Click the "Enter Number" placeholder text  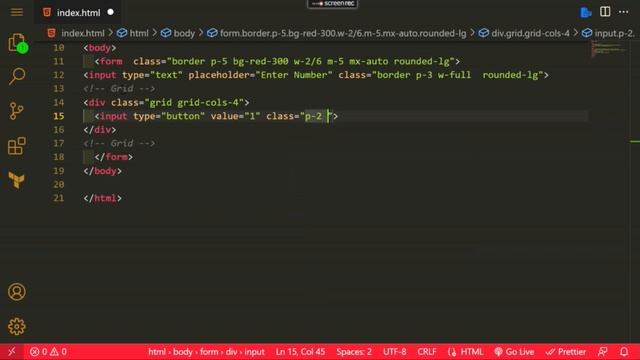coord(294,75)
